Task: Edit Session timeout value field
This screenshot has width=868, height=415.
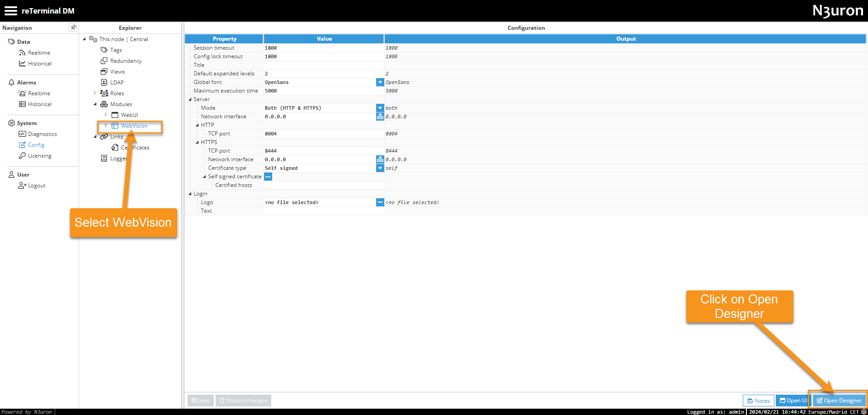Action: click(x=324, y=48)
